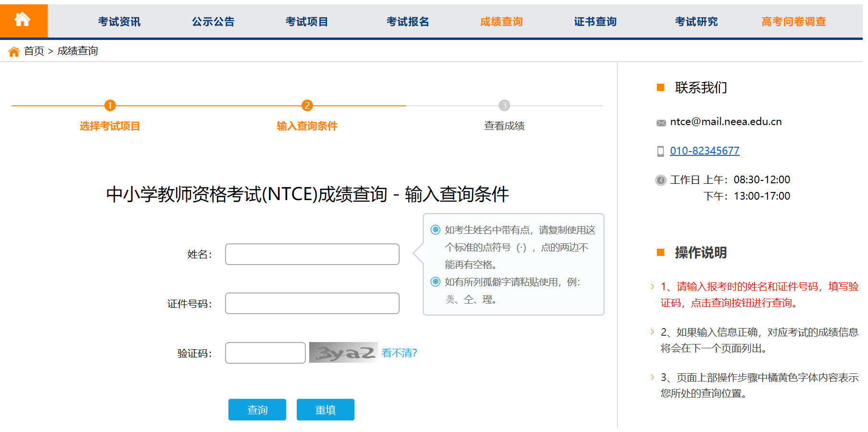This screenshot has width=868, height=432.
Task: Click the 上午: 08:30-12:00 hours text
Action: coord(747,180)
